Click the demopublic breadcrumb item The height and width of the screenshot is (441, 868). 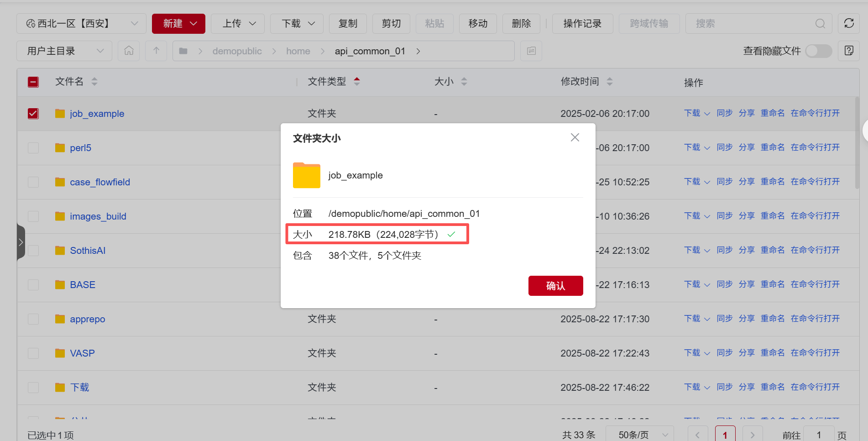click(237, 51)
